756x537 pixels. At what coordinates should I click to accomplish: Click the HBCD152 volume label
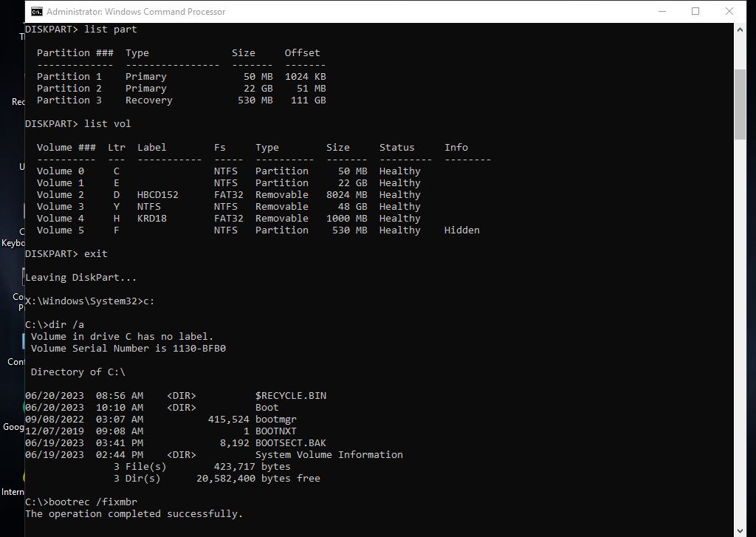pos(158,194)
